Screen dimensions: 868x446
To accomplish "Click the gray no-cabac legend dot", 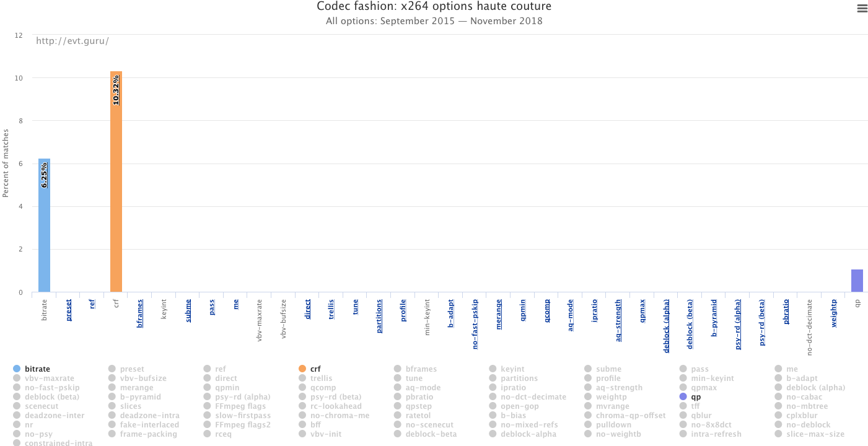I will pos(779,397).
